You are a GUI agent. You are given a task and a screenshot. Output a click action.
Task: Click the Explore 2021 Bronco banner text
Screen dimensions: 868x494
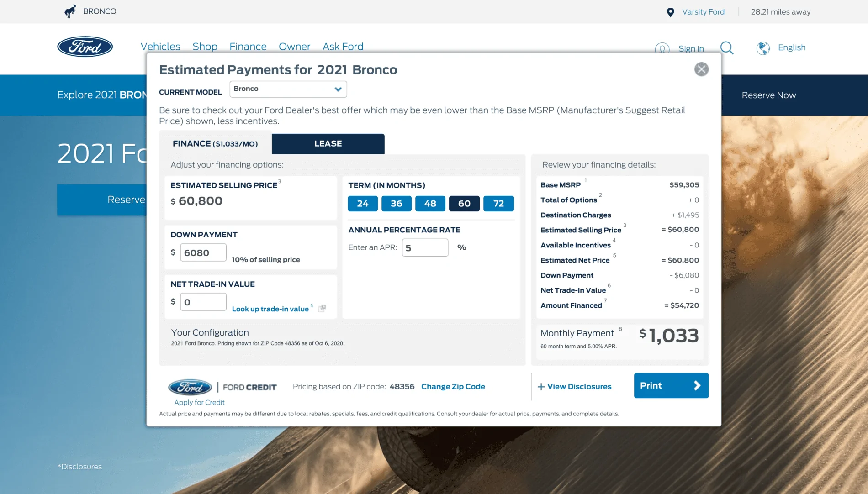tap(102, 95)
